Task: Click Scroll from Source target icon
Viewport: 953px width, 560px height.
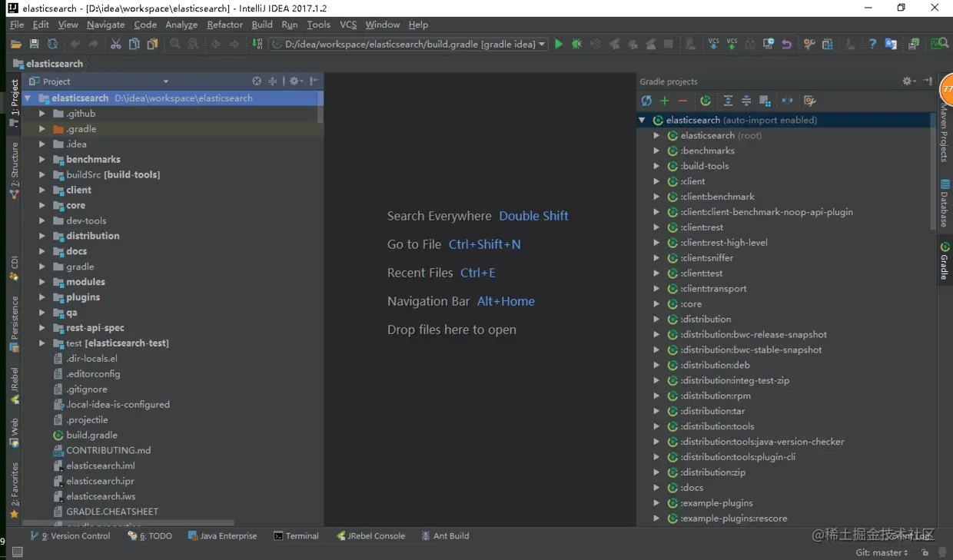Action: pos(257,81)
